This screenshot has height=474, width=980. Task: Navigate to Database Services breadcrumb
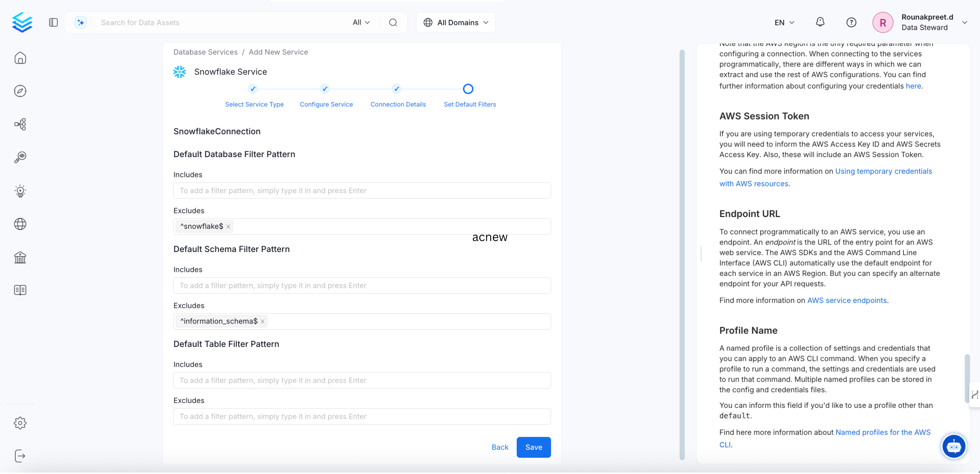click(205, 52)
